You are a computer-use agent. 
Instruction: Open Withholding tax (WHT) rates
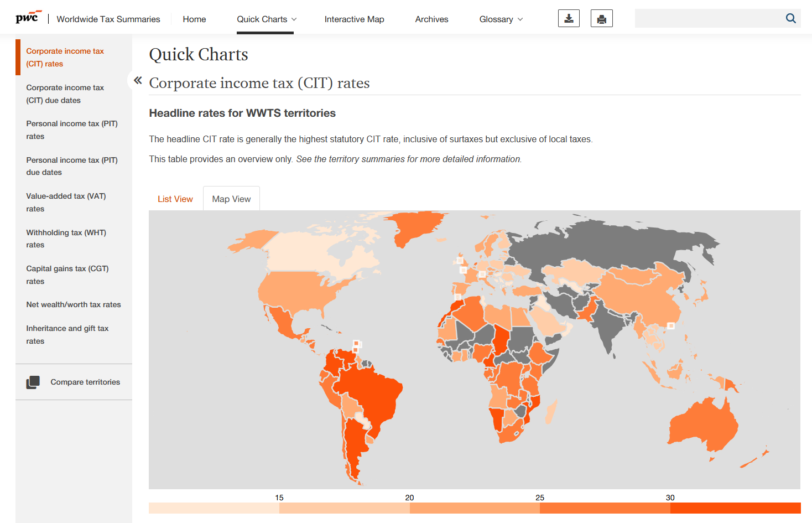click(x=66, y=239)
